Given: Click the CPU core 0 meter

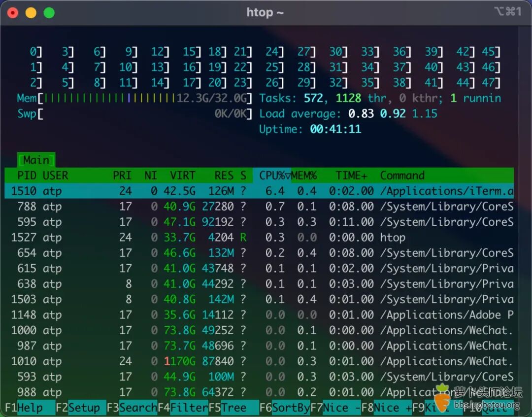Looking at the screenshot, I should [36, 52].
